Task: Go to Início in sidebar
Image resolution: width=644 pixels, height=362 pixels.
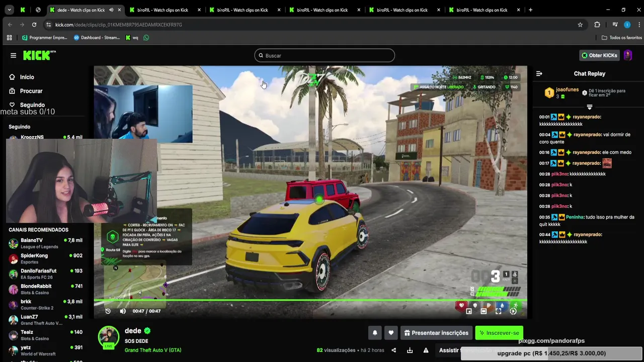Action: click(x=27, y=77)
